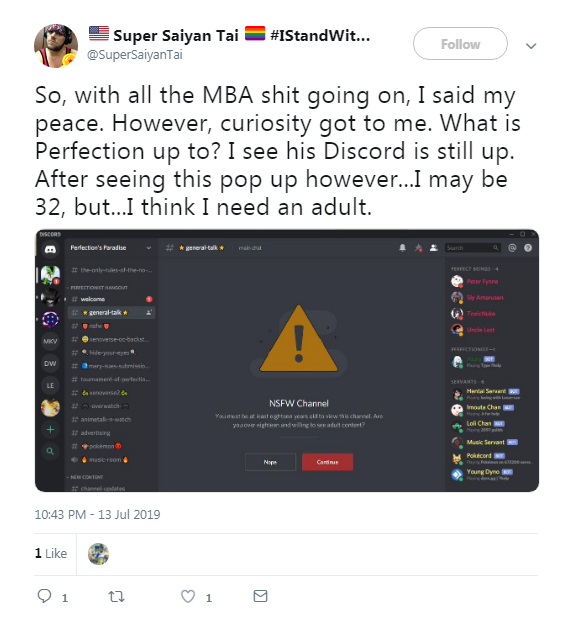Collapse the Perfectionist Hangout channel category

[98, 288]
